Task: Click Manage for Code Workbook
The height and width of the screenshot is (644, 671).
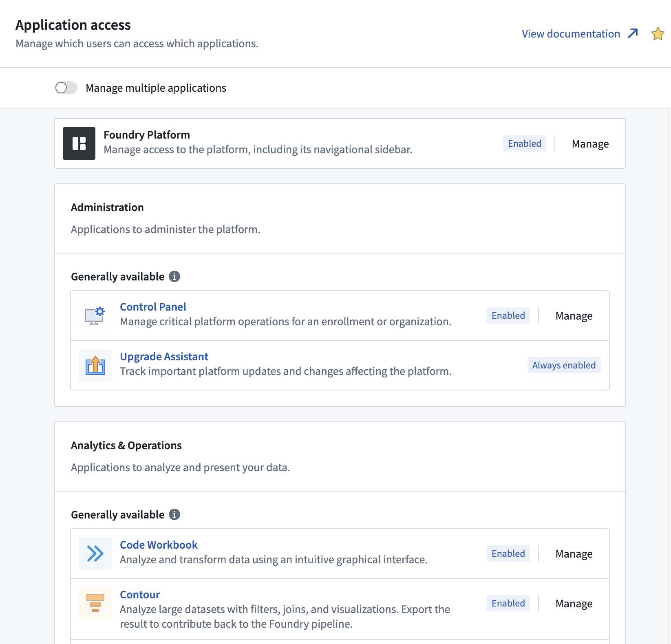Action: tap(574, 554)
